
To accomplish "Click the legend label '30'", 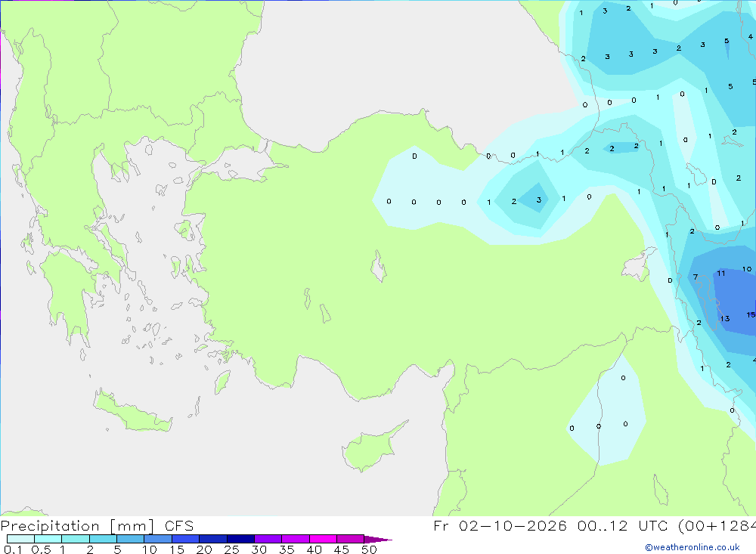I will coord(259,549).
